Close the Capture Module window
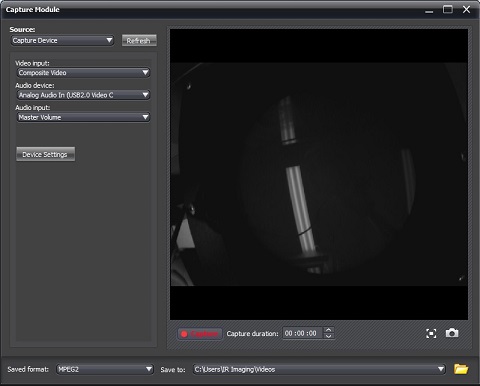Screen dimensions: 480x386 click(x=466, y=10)
